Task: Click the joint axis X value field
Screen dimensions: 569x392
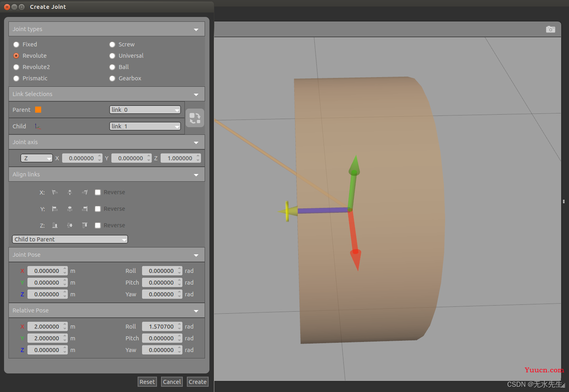Action: (82, 158)
